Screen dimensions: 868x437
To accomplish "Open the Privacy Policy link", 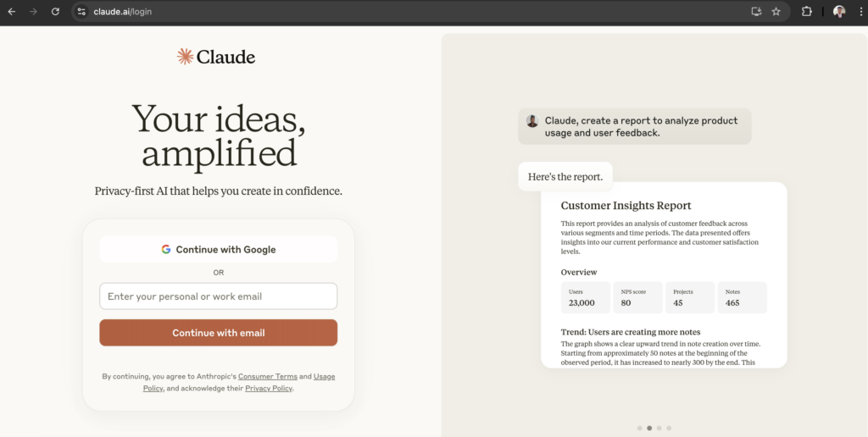I will click(x=269, y=389).
